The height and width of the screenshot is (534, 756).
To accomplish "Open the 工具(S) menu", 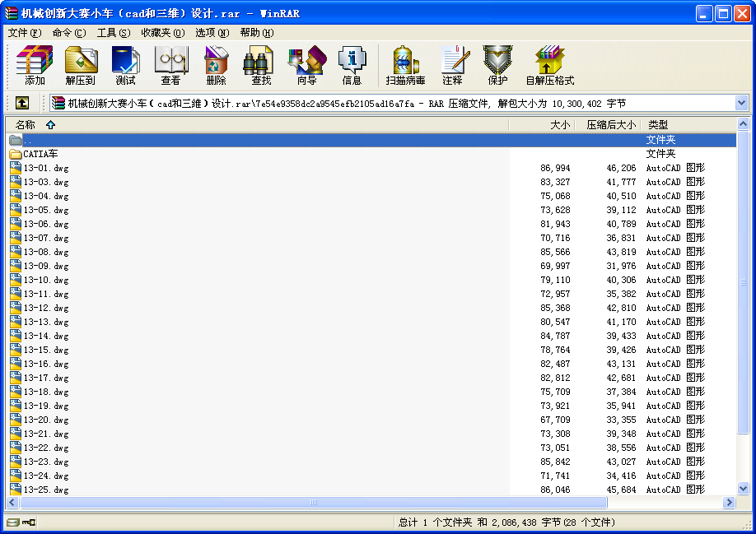I will coord(114,33).
